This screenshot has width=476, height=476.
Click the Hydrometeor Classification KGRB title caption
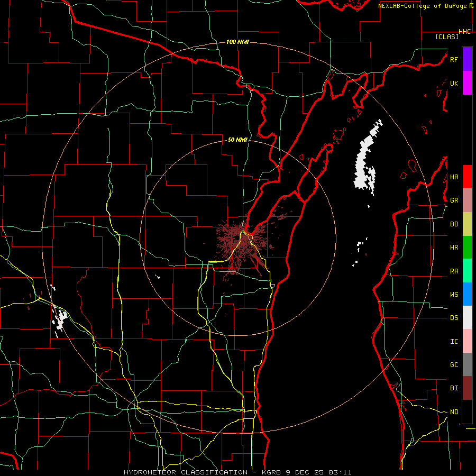(237, 472)
